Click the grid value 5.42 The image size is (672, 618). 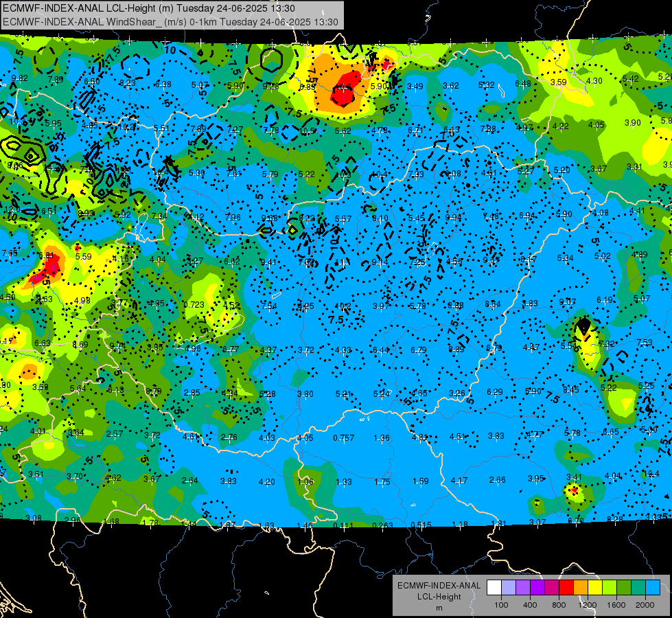(630, 79)
